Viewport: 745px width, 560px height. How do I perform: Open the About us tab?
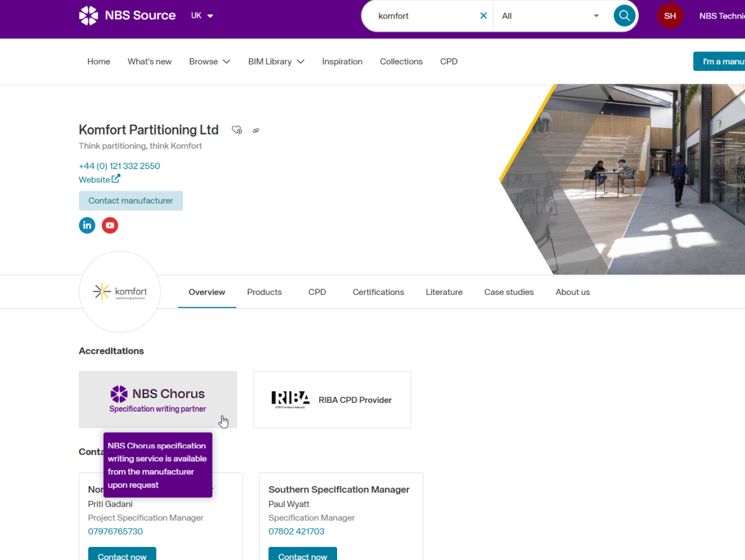pos(572,292)
